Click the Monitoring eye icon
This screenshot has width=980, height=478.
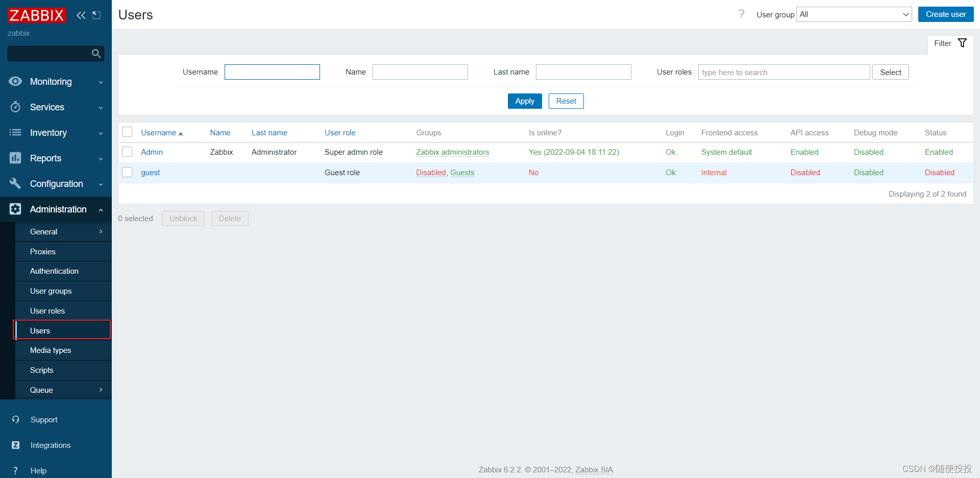pyautogui.click(x=15, y=81)
